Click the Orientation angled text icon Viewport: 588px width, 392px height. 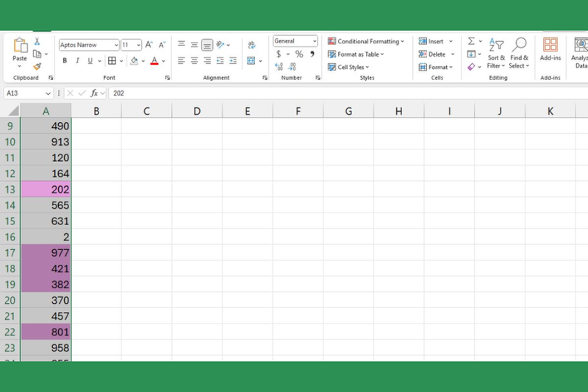click(220, 45)
